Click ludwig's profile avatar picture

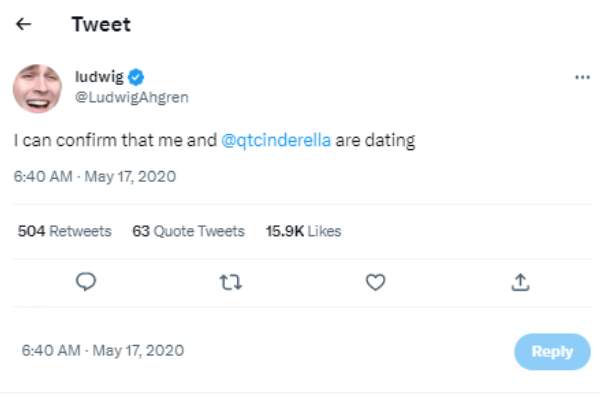pos(38,88)
